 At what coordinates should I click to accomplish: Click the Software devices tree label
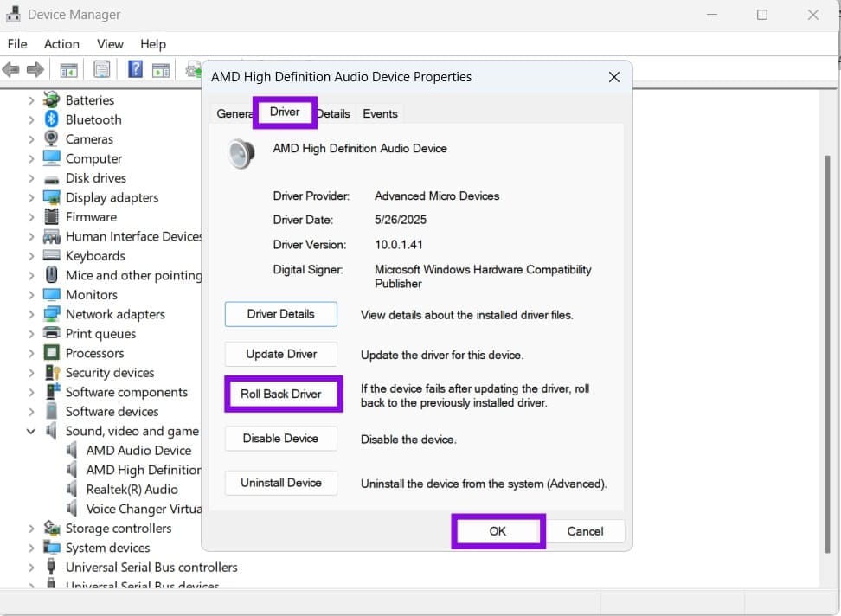tap(112, 411)
